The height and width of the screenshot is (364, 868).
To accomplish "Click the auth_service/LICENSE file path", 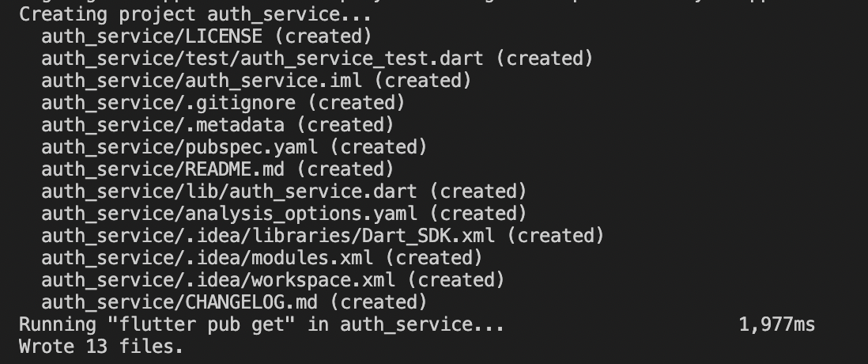I will click(152, 36).
